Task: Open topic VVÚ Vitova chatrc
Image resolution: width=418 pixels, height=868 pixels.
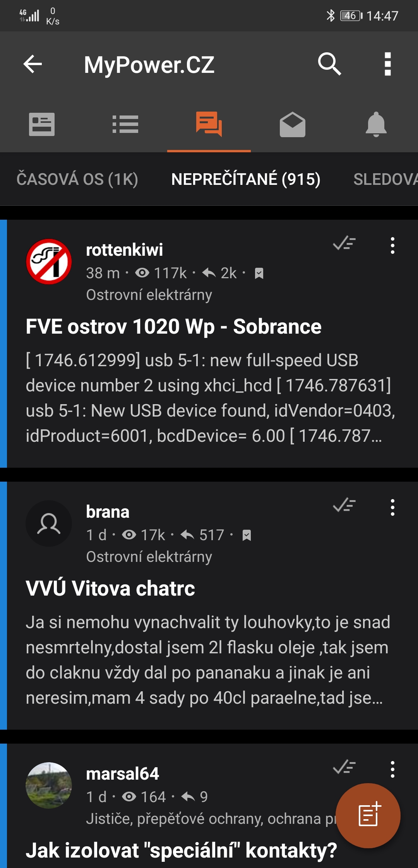Action: coord(110,589)
